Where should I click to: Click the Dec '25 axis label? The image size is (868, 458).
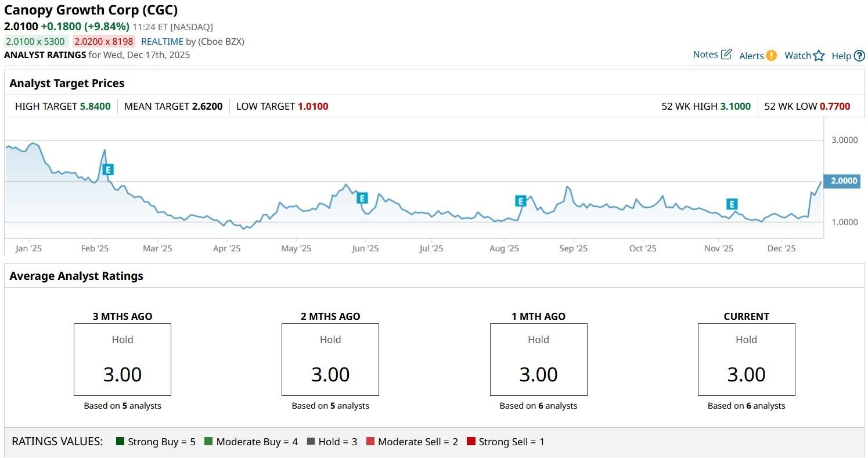click(781, 248)
